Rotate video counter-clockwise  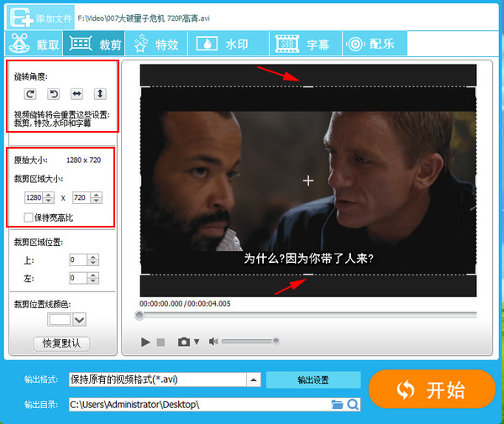[x=54, y=94]
